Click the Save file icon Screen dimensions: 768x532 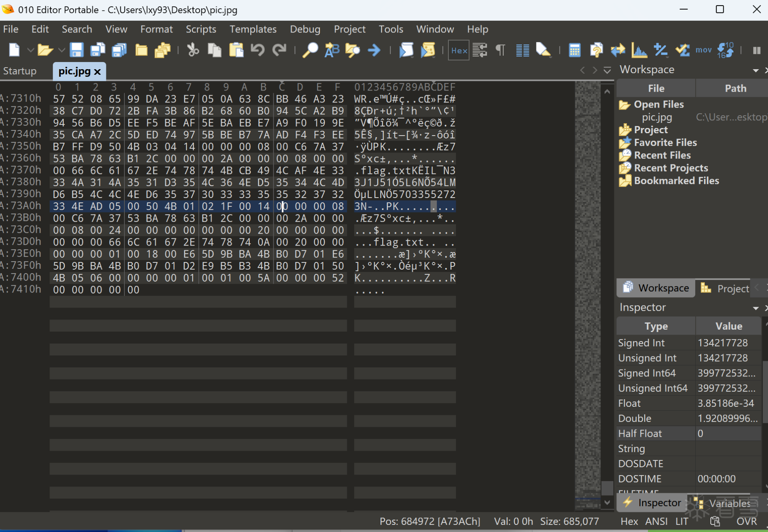coord(76,50)
